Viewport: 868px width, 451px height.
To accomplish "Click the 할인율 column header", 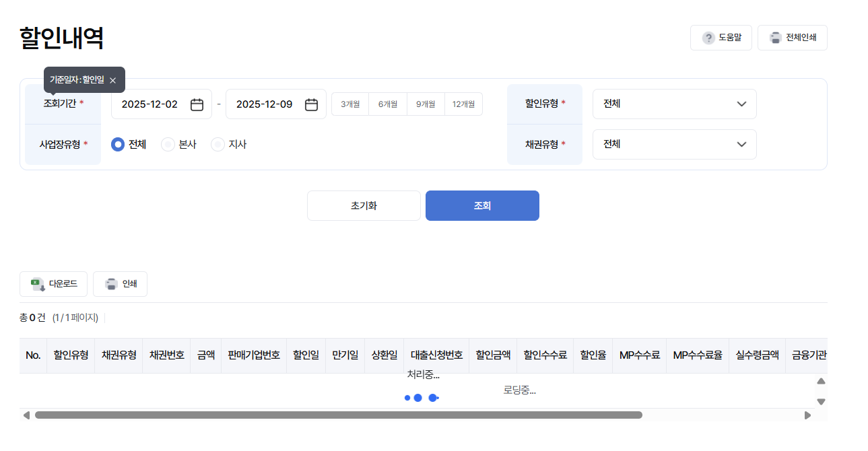I will (x=593, y=355).
